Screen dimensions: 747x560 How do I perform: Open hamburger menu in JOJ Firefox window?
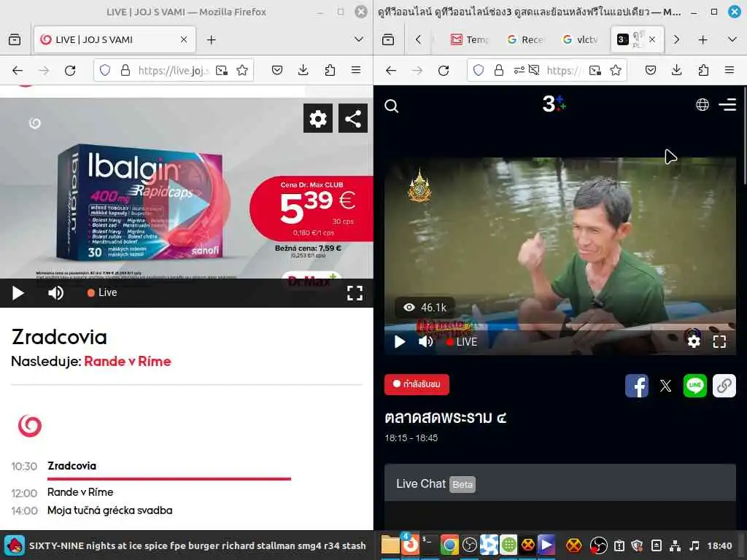(356, 71)
